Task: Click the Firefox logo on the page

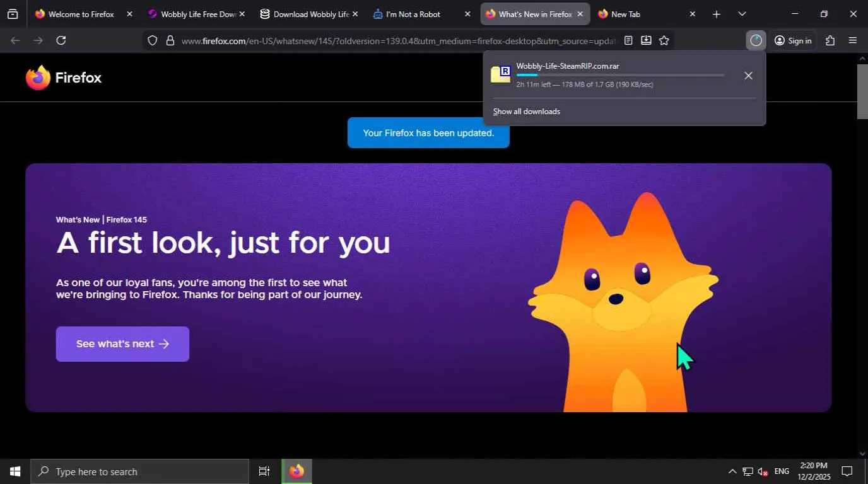Action: (x=64, y=78)
